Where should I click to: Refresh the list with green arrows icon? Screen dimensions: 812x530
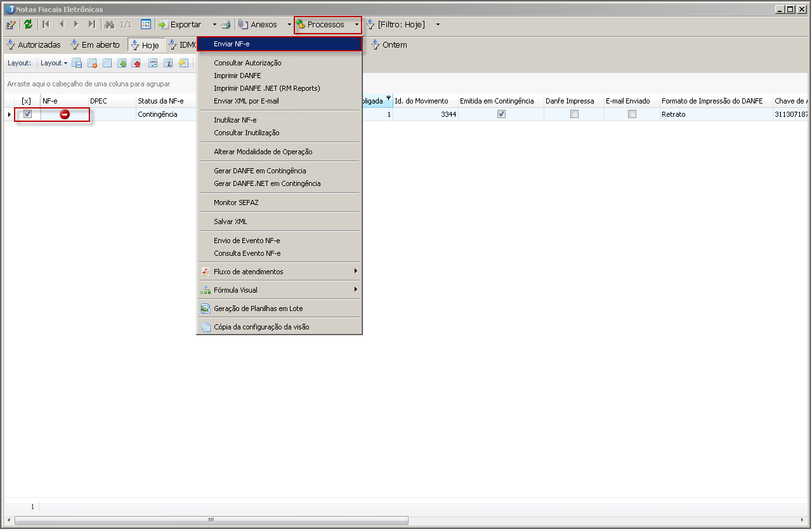click(x=28, y=25)
